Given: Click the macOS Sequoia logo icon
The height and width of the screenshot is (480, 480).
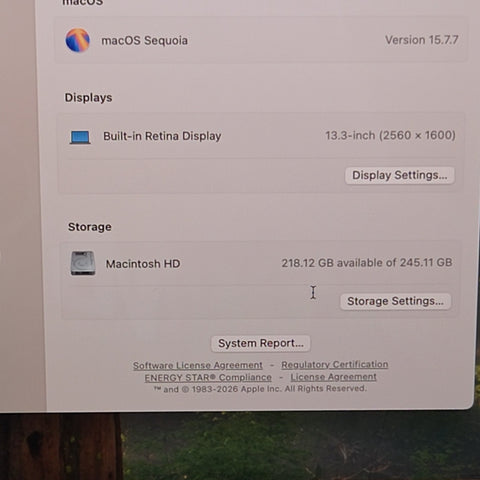Looking at the screenshot, I should coord(78,40).
